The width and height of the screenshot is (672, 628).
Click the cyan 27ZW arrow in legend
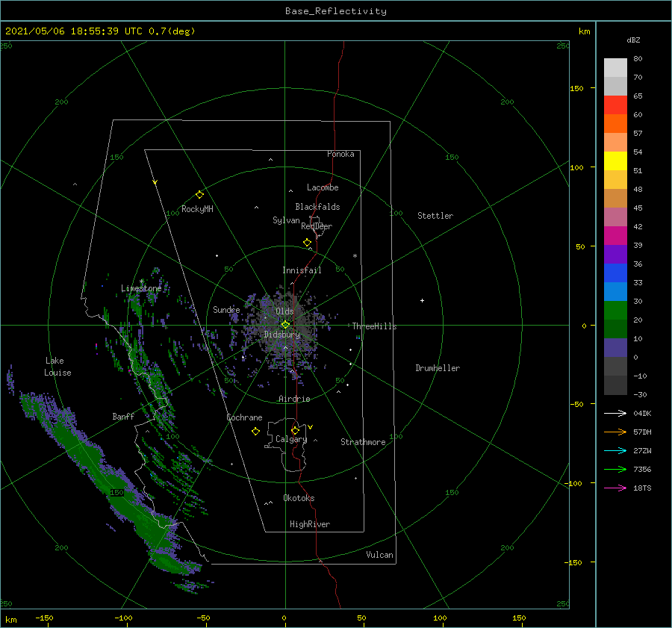[615, 450]
